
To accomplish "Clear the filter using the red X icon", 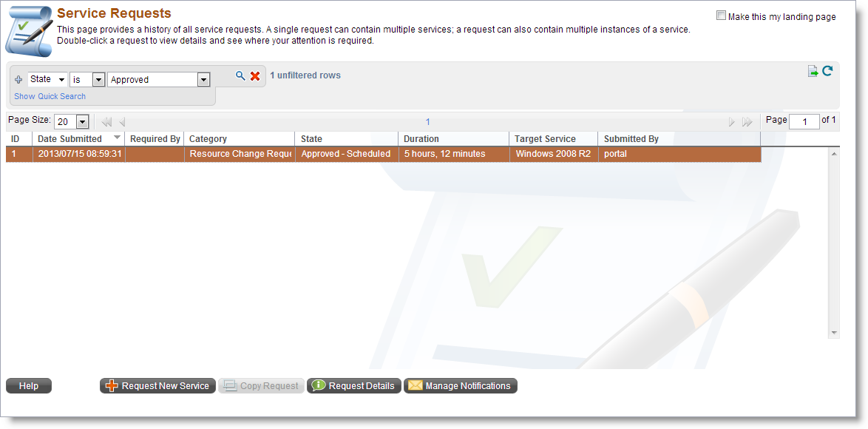I will click(254, 75).
